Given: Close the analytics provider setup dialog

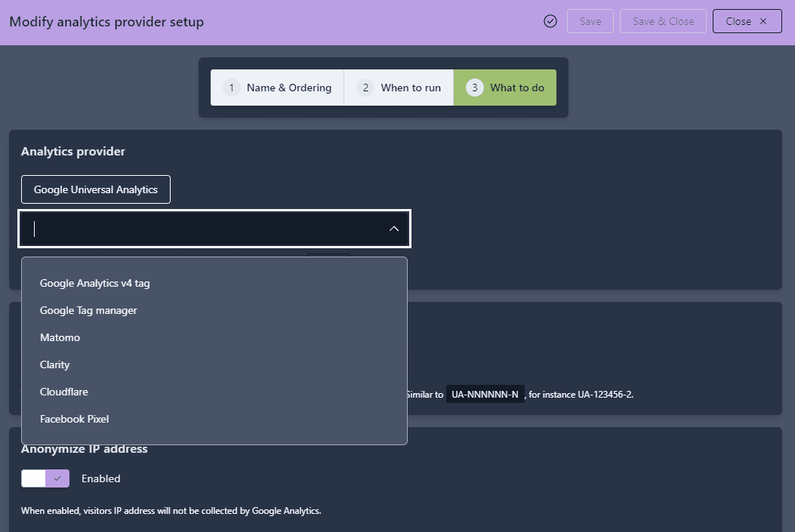Looking at the screenshot, I should click(747, 21).
